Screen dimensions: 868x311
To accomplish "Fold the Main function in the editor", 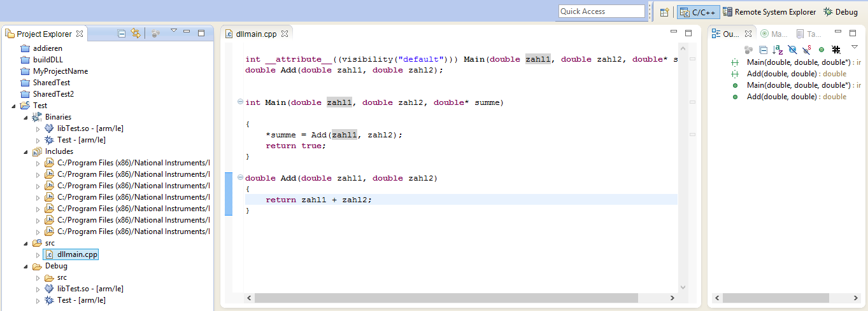I will (239, 102).
